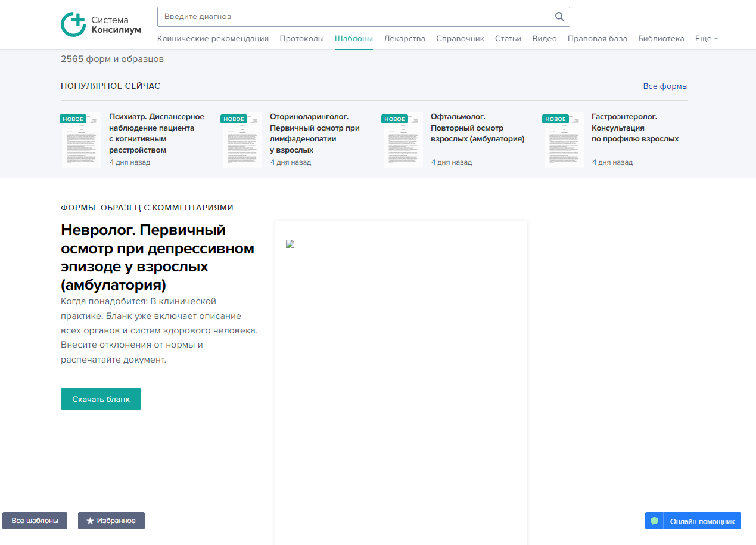Click the ПОПУЛЯРНОЕ СЕЙЧАС heading
Image resolution: width=756 pixels, height=545 pixels.
110,86
